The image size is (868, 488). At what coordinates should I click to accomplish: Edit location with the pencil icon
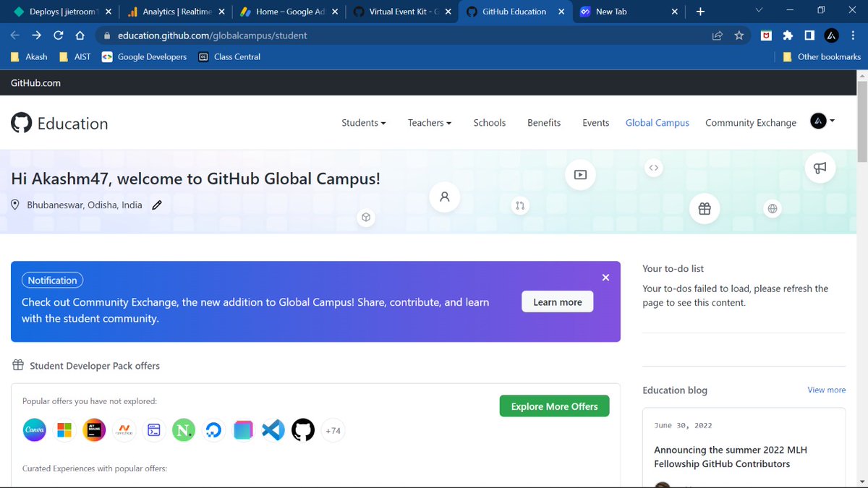157,205
